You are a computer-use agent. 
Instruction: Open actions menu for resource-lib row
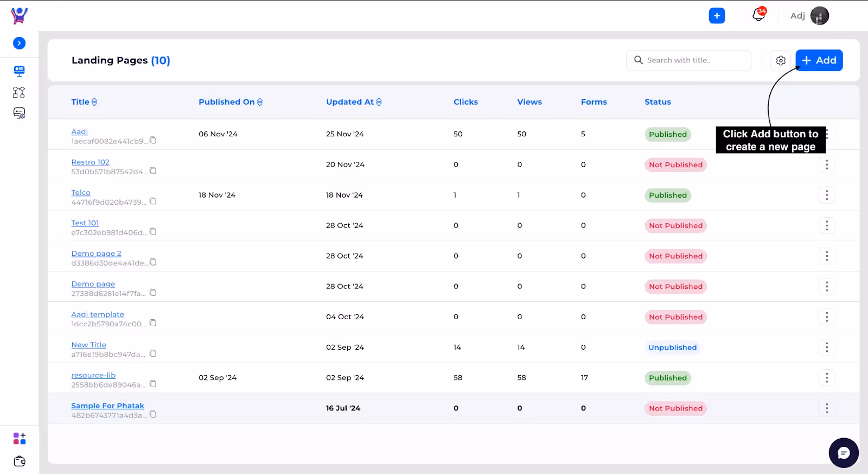coord(827,378)
